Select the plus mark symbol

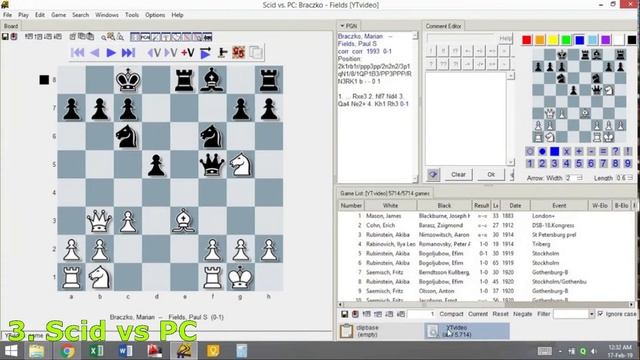pos(579,151)
